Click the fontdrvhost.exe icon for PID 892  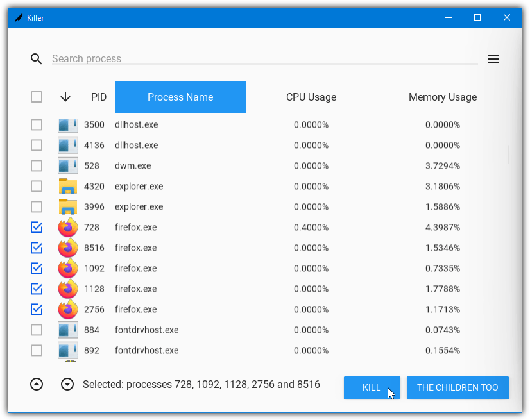point(68,350)
